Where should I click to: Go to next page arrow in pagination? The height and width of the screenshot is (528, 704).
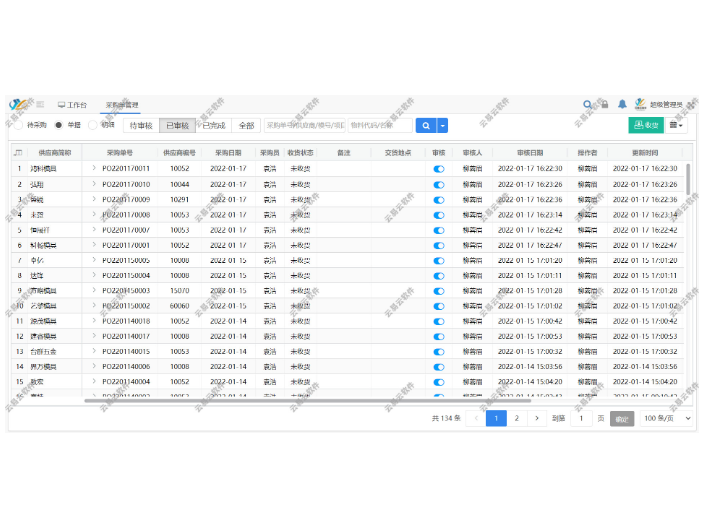coord(537,418)
